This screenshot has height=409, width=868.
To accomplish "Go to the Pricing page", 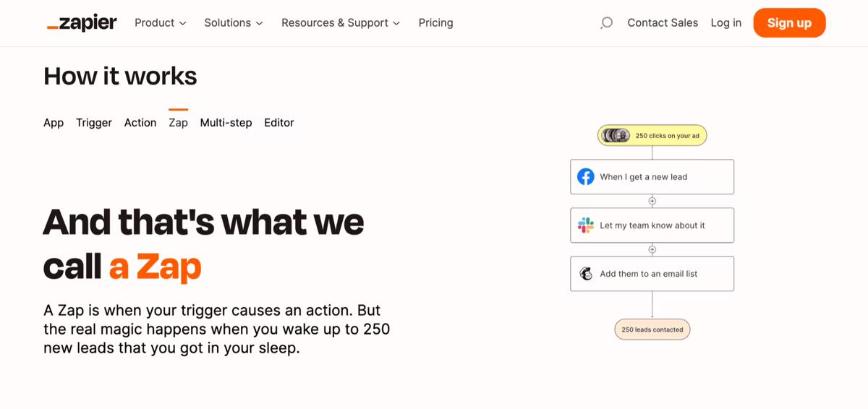I will tap(435, 23).
